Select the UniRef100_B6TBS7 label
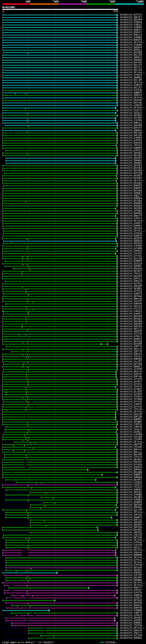Screen dimensions: 146x644 131,271
